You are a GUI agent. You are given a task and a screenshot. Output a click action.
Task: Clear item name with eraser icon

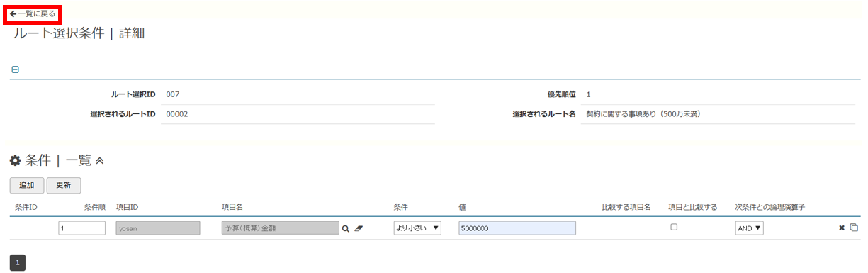[x=358, y=228]
